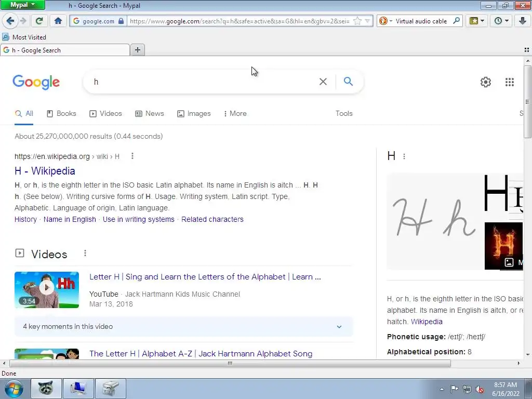
Task: Click the vertical scrollbar down arrow
Action: (528, 355)
